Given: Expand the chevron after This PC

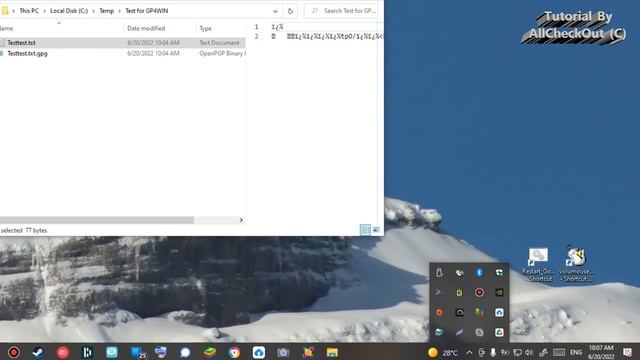Looking at the screenshot, I should point(44,11).
